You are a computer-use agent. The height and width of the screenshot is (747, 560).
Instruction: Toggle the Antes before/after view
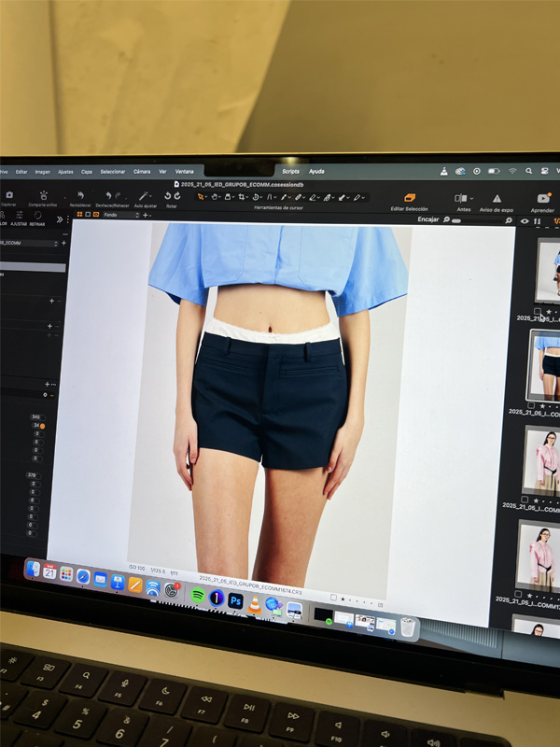click(x=461, y=199)
